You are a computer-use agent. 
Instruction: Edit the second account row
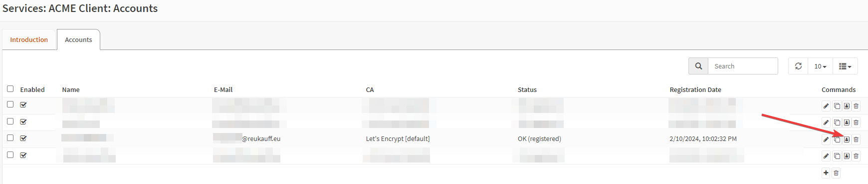click(826, 122)
